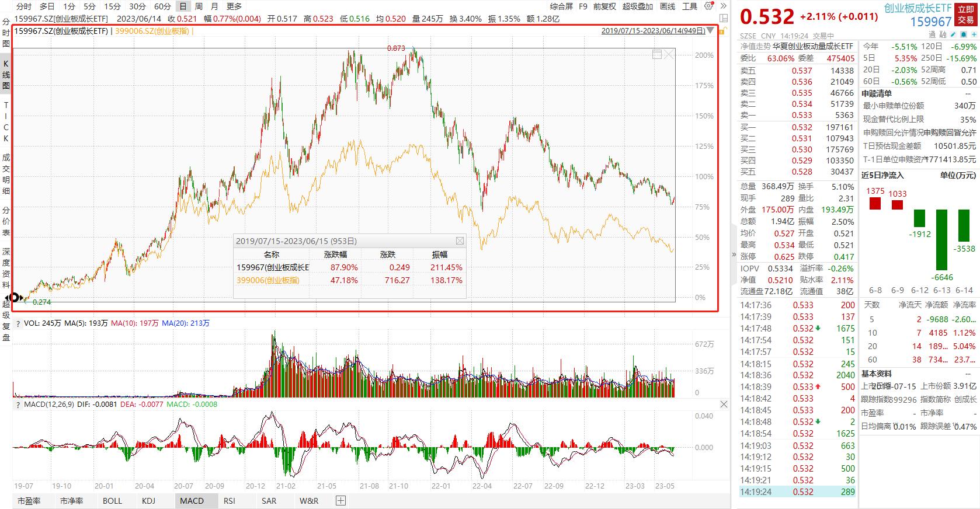Open the 前复权 adjustment dropdown

[604, 6]
